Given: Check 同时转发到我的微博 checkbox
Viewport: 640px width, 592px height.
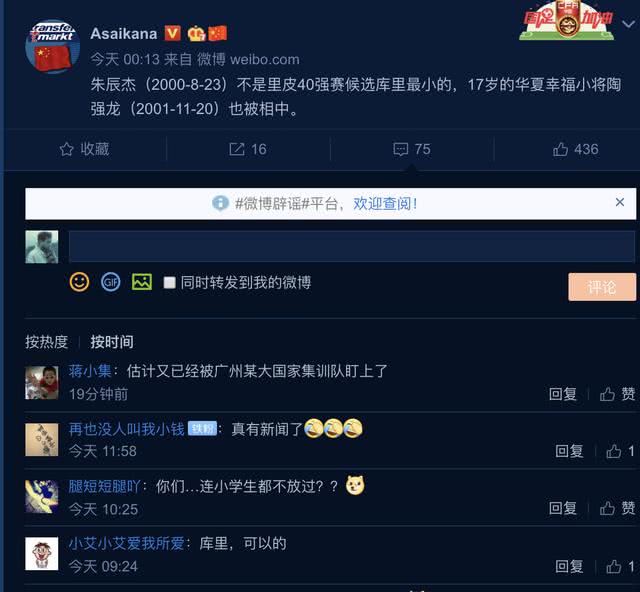Looking at the screenshot, I should point(169,283).
